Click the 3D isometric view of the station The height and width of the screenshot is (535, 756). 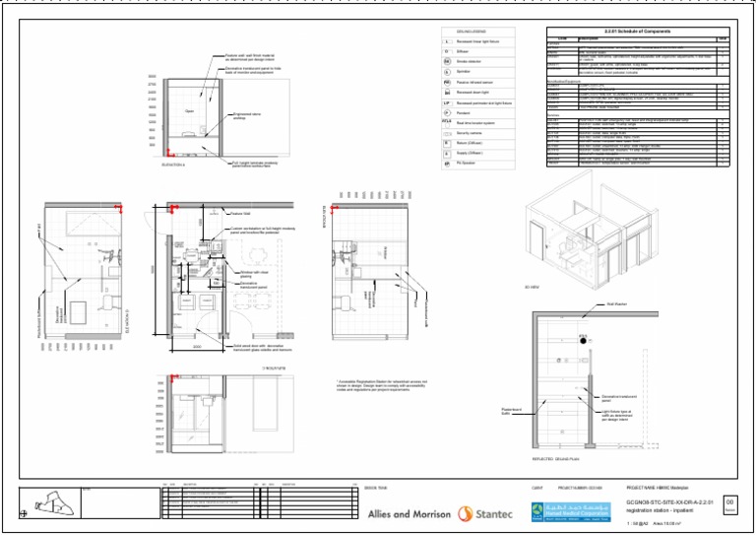coord(592,231)
